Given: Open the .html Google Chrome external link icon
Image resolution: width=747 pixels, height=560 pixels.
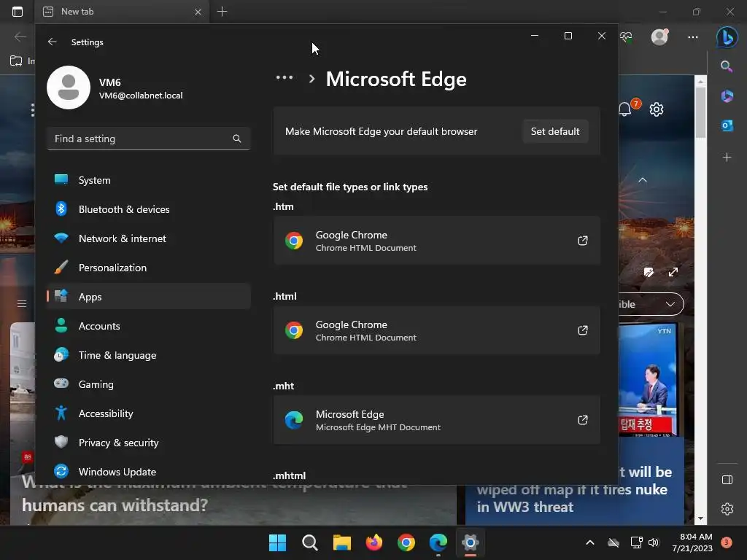Looking at the screenshot, I should click(x=583, y=330).
